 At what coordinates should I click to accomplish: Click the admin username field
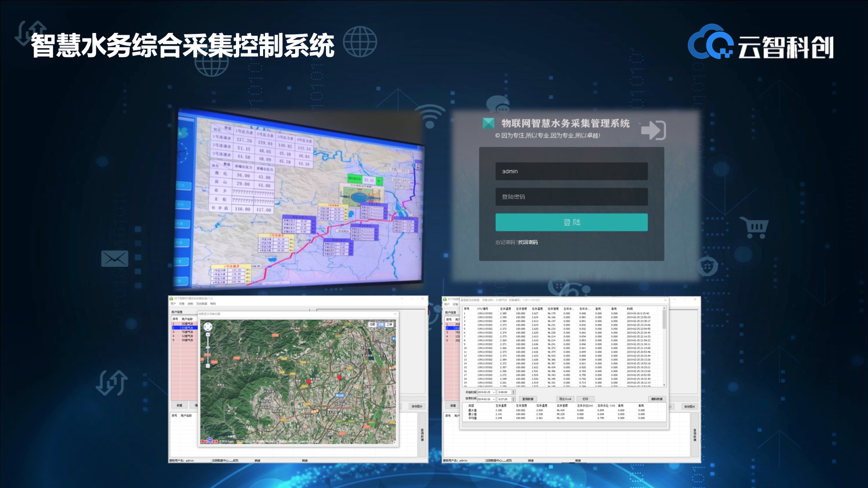(x=571, y=171)
